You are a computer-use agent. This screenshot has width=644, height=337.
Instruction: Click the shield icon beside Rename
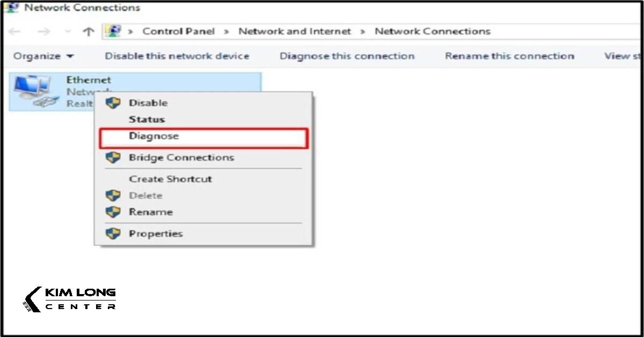[x=113, y=212]
